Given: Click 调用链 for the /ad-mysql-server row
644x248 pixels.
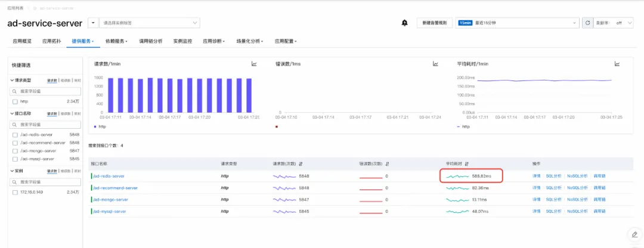Looking at the screenshot, I should [599, 212].
